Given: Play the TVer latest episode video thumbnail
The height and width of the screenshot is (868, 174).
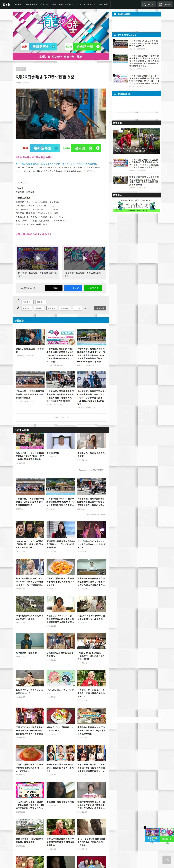Looking at the screenshot, I should tap(38, 258).
